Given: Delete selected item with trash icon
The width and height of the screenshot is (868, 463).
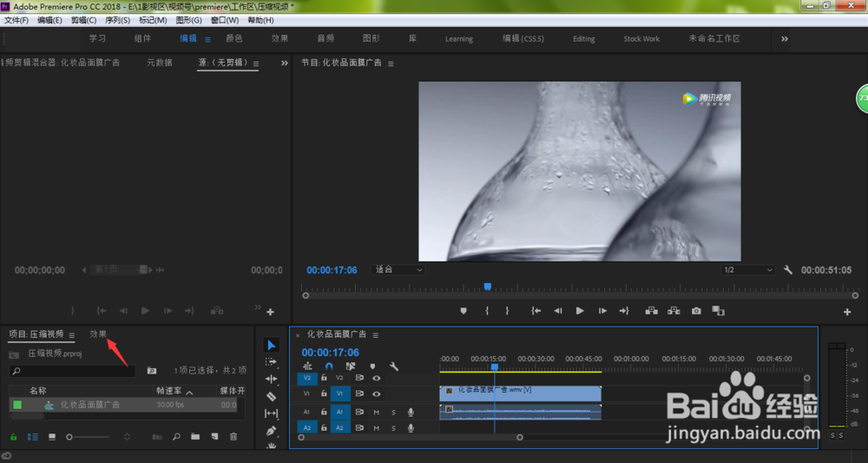Looking at the screenshot, I should [x=233, y=437].
